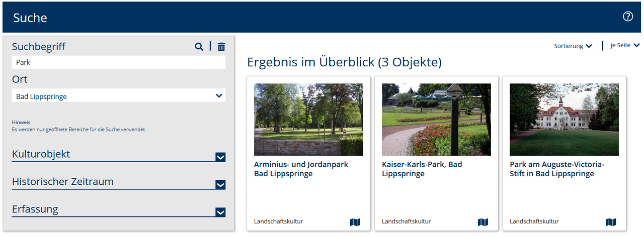
Task: Open the Auguste-Victoria-Stift park photo thumbnail
Action: [564, 120]
